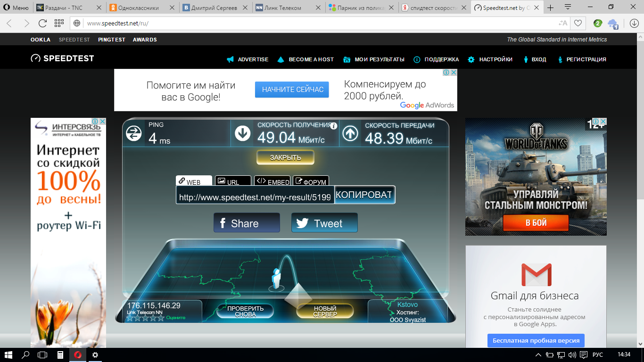Screen dimensions: 644x362
Task: Click the translate page icon in address bar
Action: (x=563, y=23)
